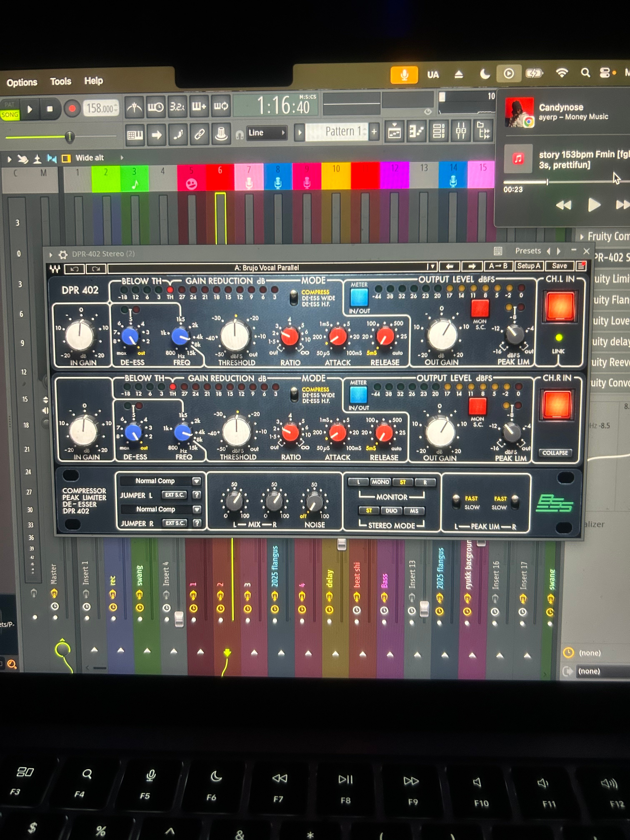Viewport: 630px width, 840px height.
Task: Click the red record button
Action: click(72, 109)
